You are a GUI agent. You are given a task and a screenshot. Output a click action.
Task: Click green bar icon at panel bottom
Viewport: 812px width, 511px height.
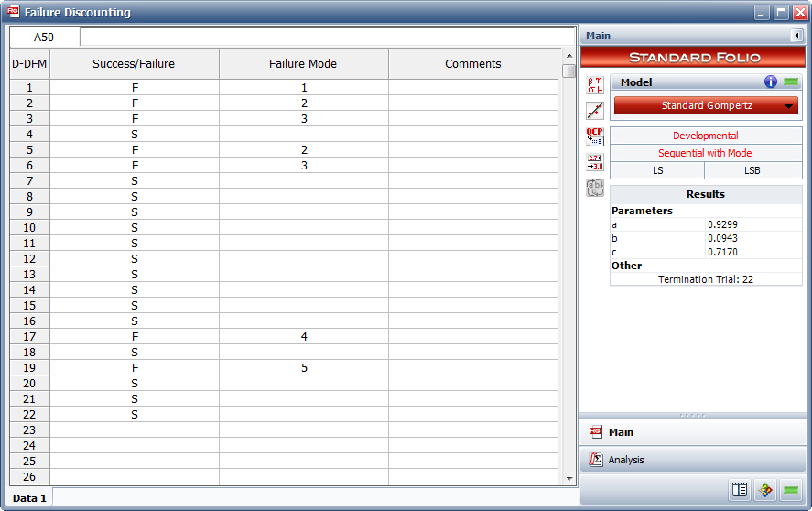[x=791, y=490]
